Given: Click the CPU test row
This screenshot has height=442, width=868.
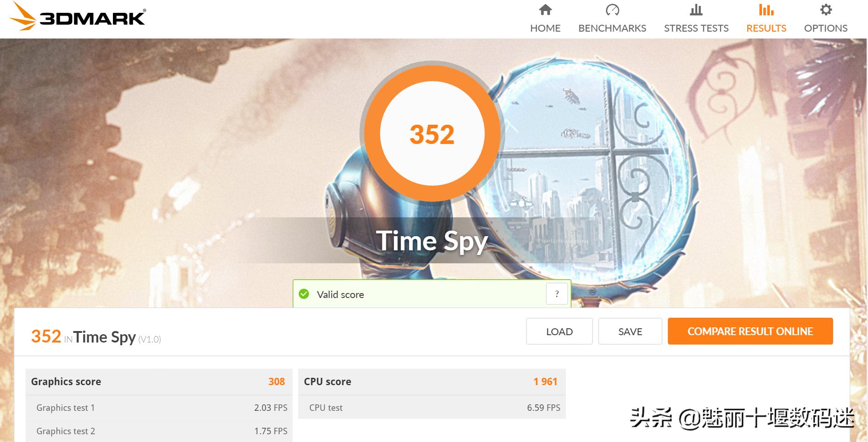Looking at the screenshot, I should pos(432,408).
